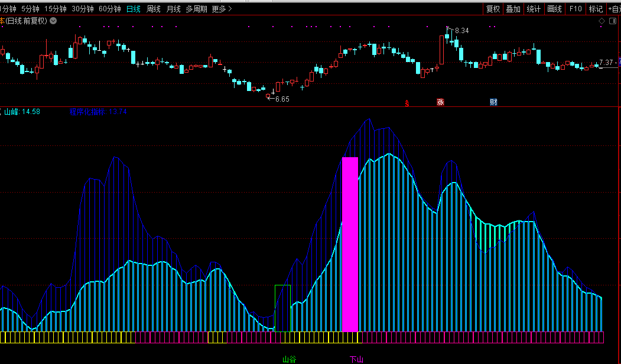This screenshot has width=621, height=364.
Task: Click the red $ marker icon
Action: [407, 103]
